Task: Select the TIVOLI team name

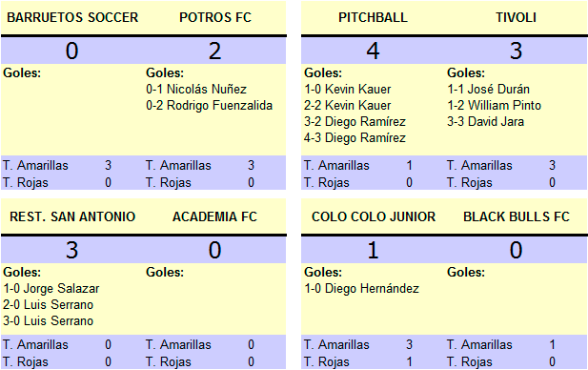Action: 516,17
